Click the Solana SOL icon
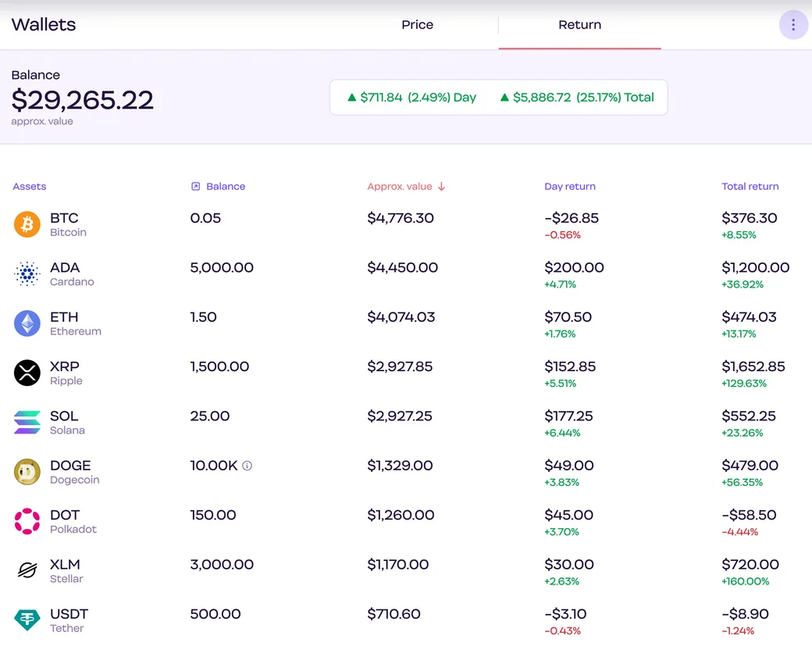The width and height of the screenshot is (812, 650). click(27, 423)
